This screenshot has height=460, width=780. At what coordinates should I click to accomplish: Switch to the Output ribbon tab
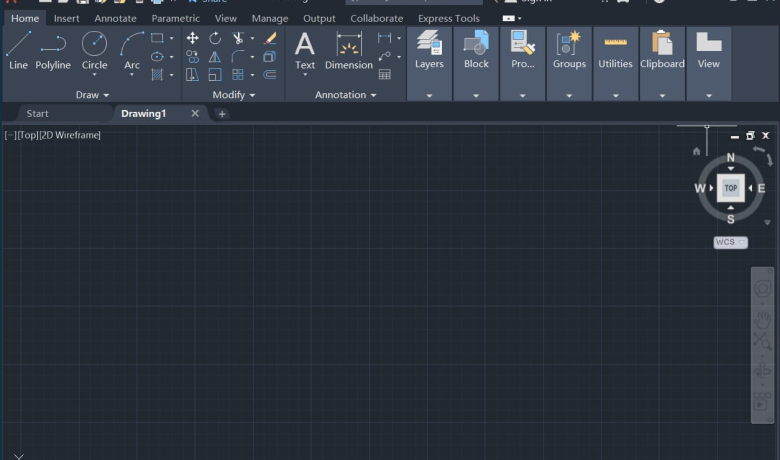point(319,18)
